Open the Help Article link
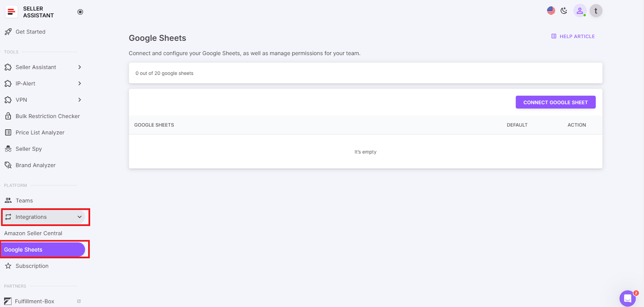 [573, 36]
